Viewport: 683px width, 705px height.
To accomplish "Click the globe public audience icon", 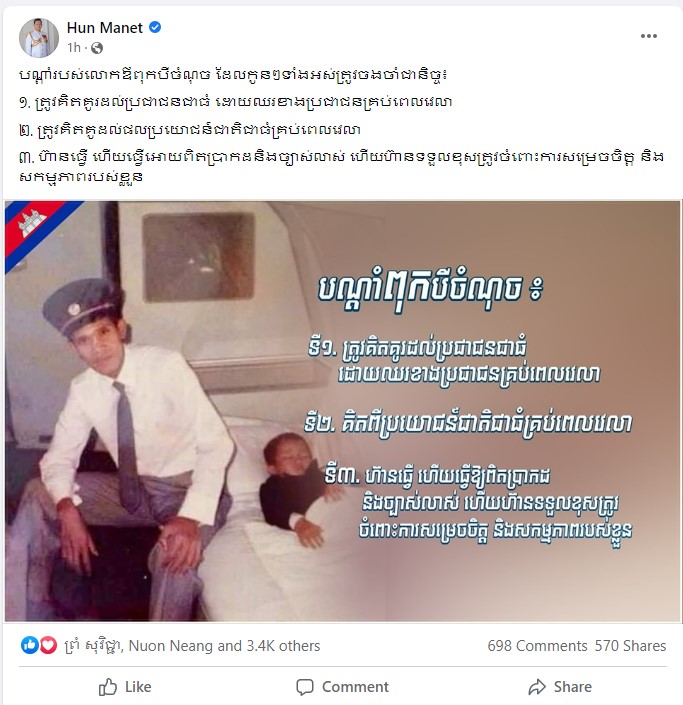I will [x=97, y=48].
